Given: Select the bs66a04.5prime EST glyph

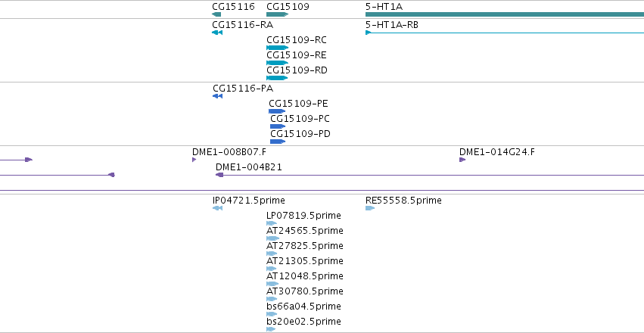Looking at the screenshot, I should (x=272, y=314).
